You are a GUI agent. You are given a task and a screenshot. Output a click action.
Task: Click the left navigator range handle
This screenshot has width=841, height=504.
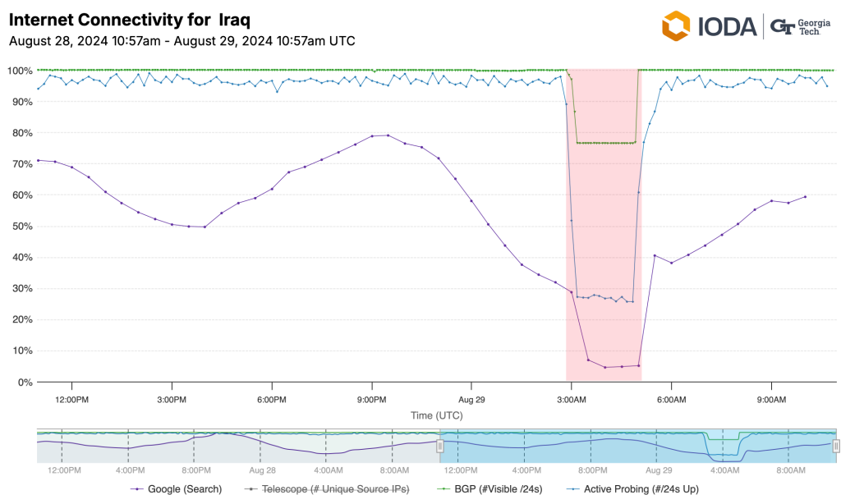click(x=439, y=446)
